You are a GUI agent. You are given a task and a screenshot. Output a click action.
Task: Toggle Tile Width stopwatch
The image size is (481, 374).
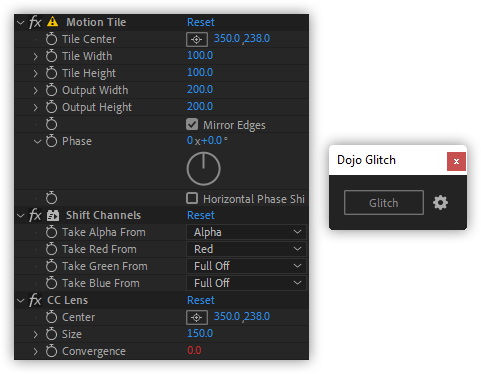coord(51,56)
